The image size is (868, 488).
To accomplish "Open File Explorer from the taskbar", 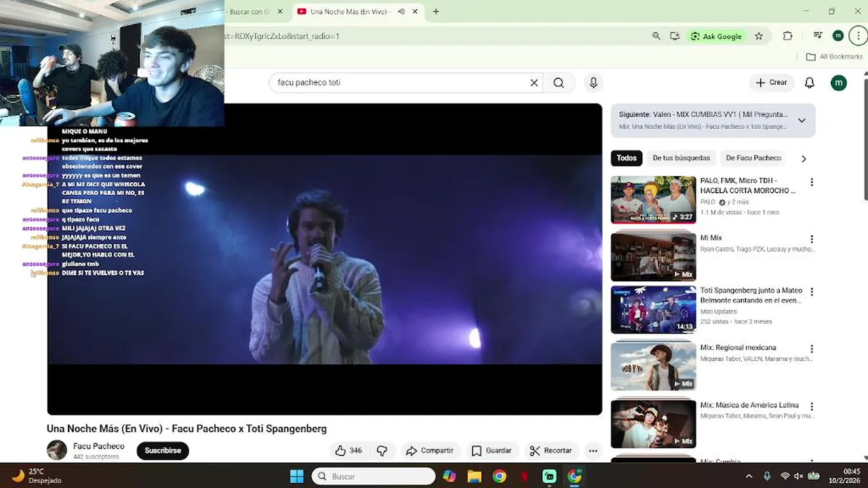I will [x=474, y=476].
